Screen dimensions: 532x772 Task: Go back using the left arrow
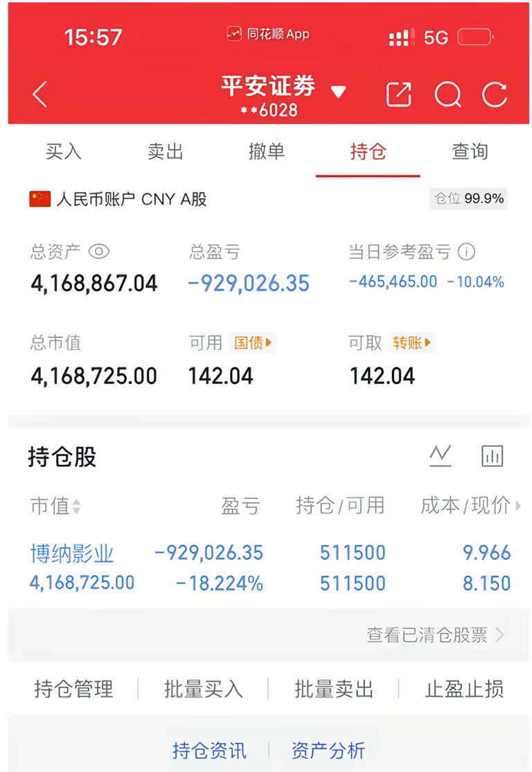40,94
